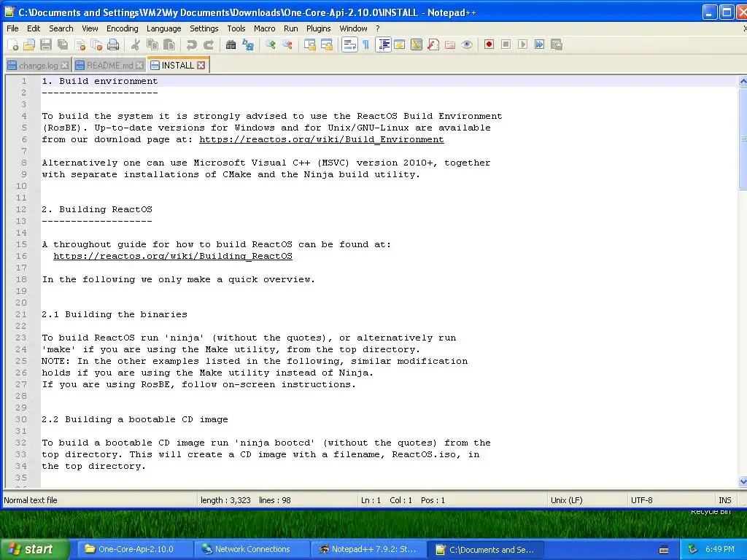
Task: Toggle INS insert mode in status bar
Action: [724, 500]
